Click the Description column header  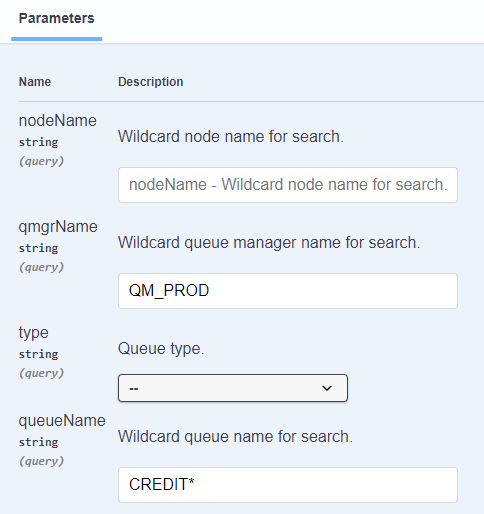click(x=151, y=82)
